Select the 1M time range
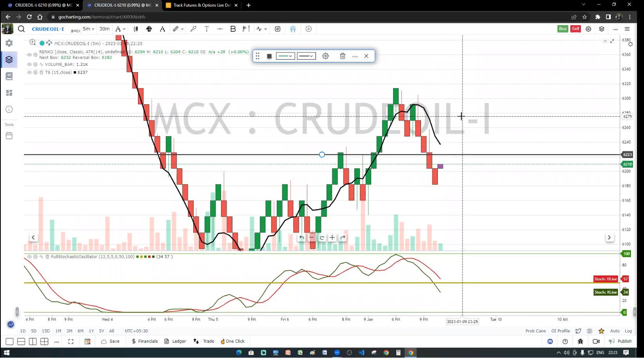 click(x=58, y=331)
